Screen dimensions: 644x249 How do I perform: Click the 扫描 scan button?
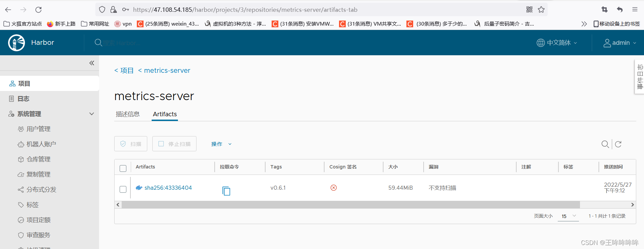(131, 144)
